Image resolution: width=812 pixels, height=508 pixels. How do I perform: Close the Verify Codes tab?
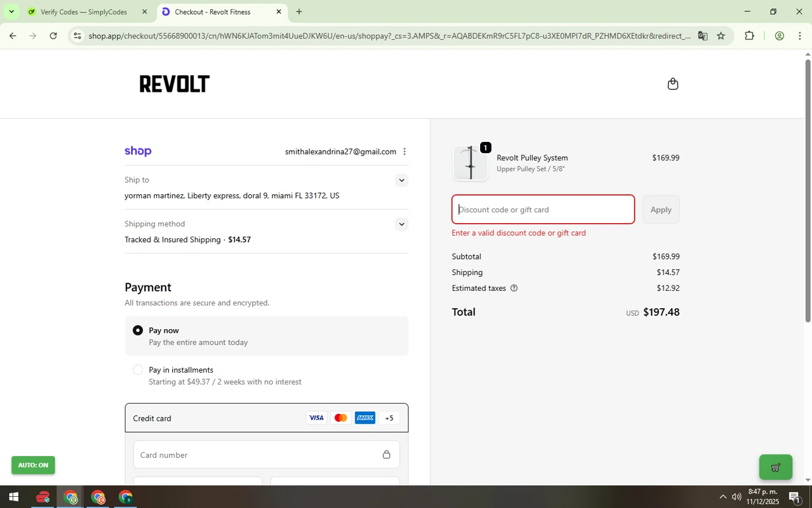point(144,11)
